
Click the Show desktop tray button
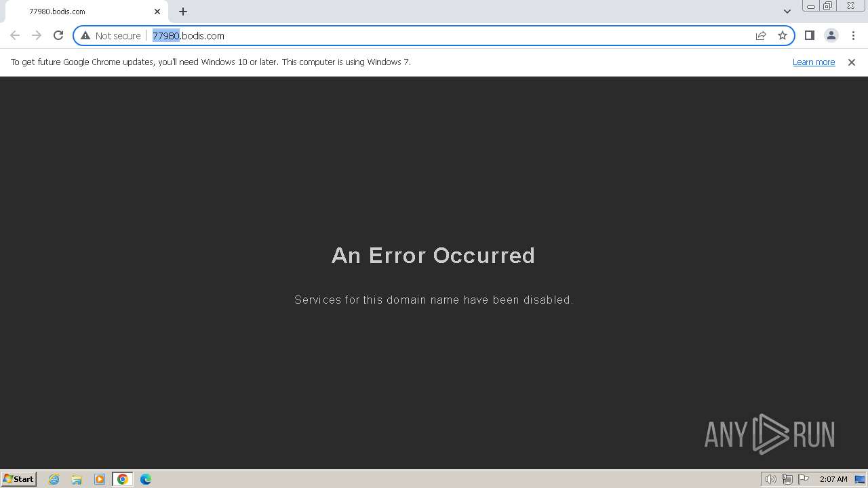pos(860,479)
